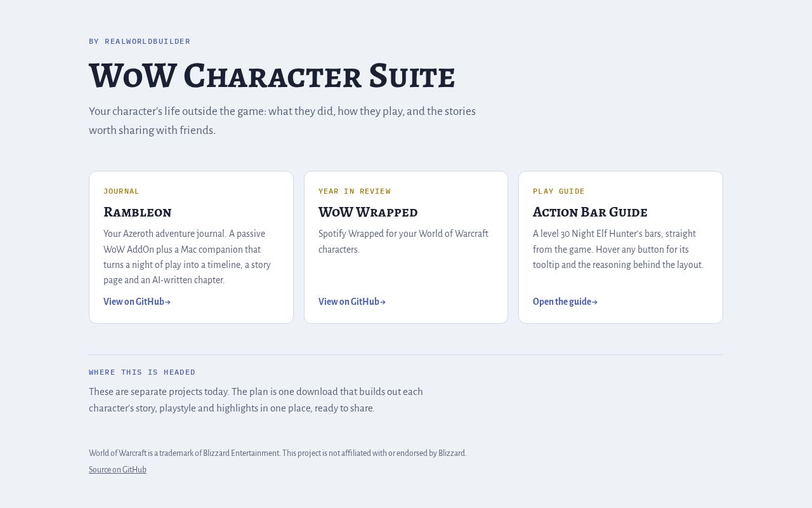Click the Night Elf Hunter description text
812x508 pixels.
[619, 250]
